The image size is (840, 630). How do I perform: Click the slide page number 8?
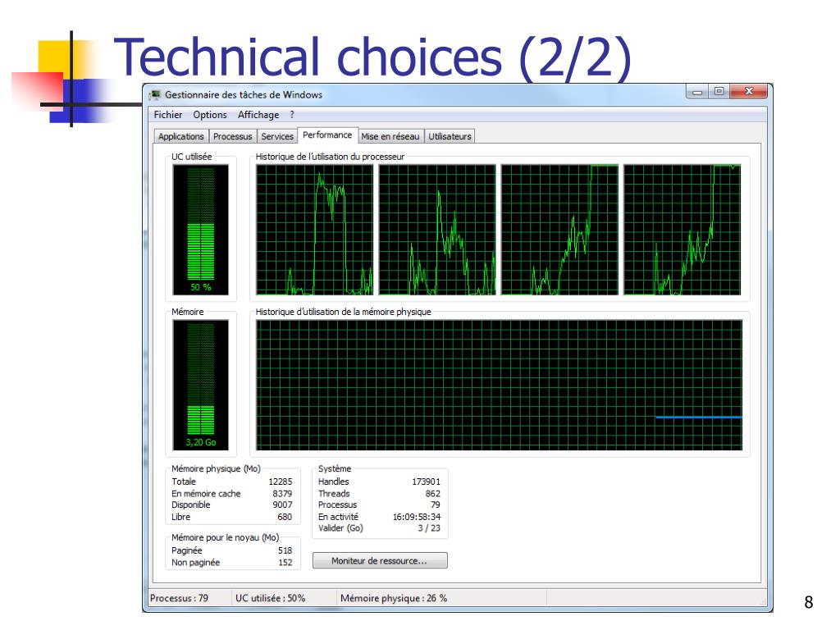click(809, 602)
